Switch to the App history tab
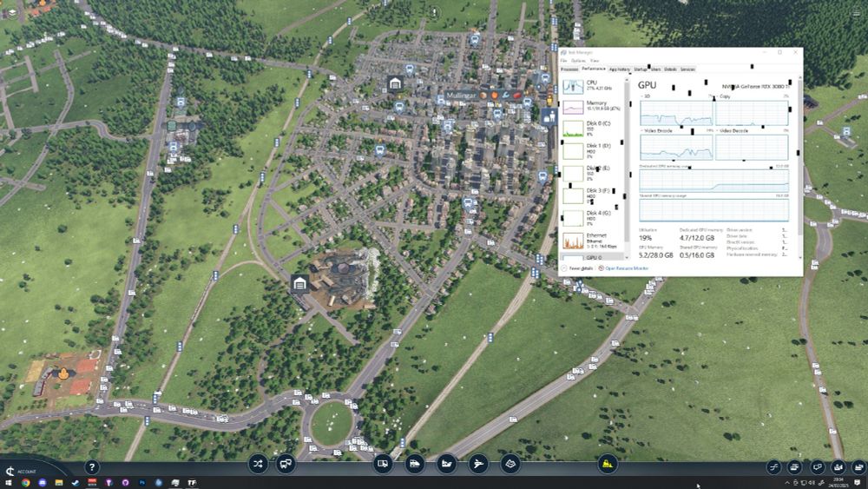The width and height of the screenshot is (868, 489). coord(620,69)
